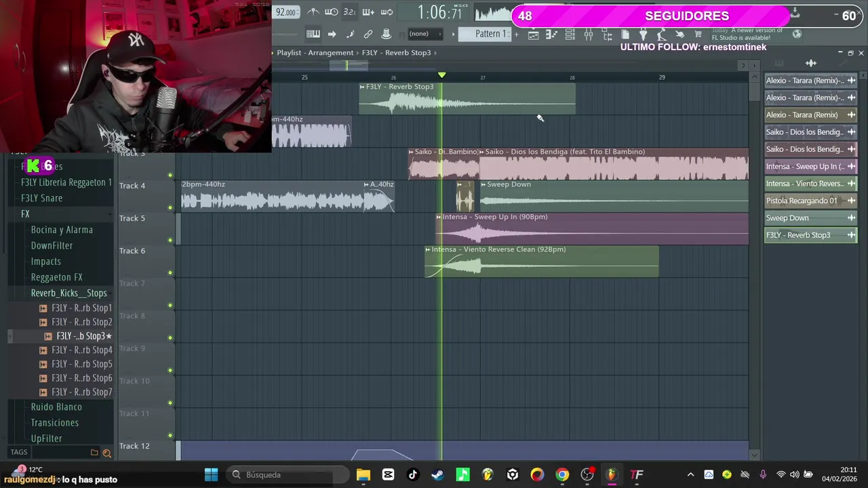Select F3LY R..rb Stop7 sample
868x488 pixels.
(81, 392)
